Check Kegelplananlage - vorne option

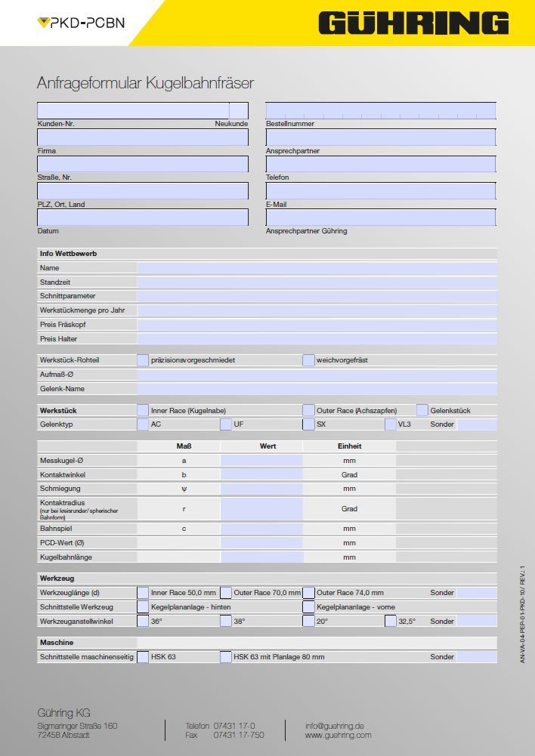308,607
